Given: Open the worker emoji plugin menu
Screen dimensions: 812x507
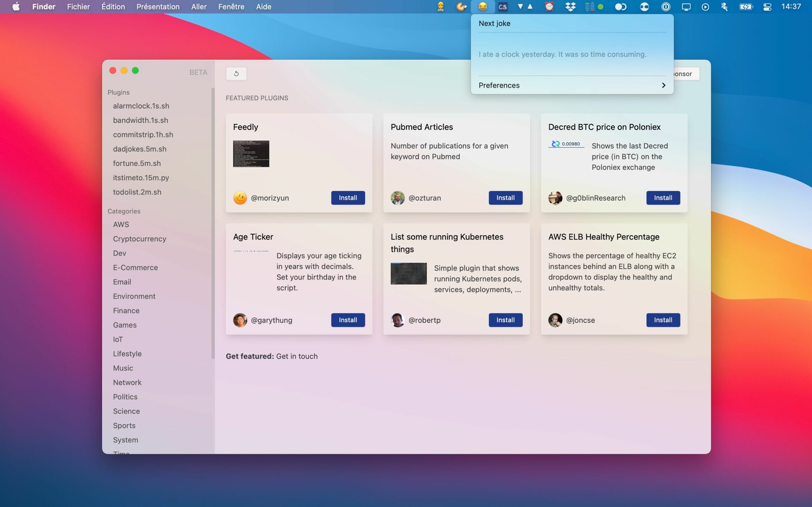Looking at the screenshot, I should [441, 6].
